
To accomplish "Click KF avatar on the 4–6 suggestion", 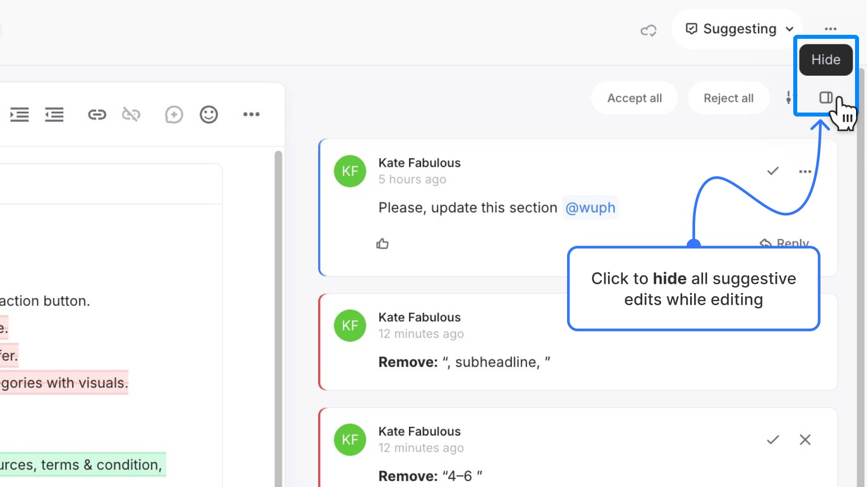I will point(350,440).
